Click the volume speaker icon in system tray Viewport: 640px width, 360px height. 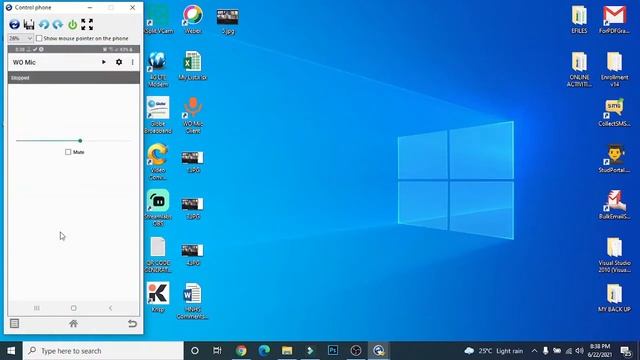580,351
